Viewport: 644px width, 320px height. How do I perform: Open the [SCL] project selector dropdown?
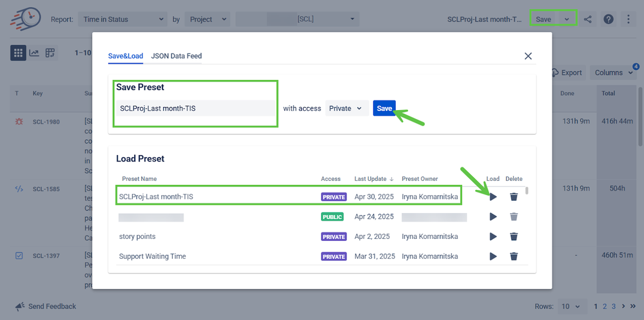297,19
